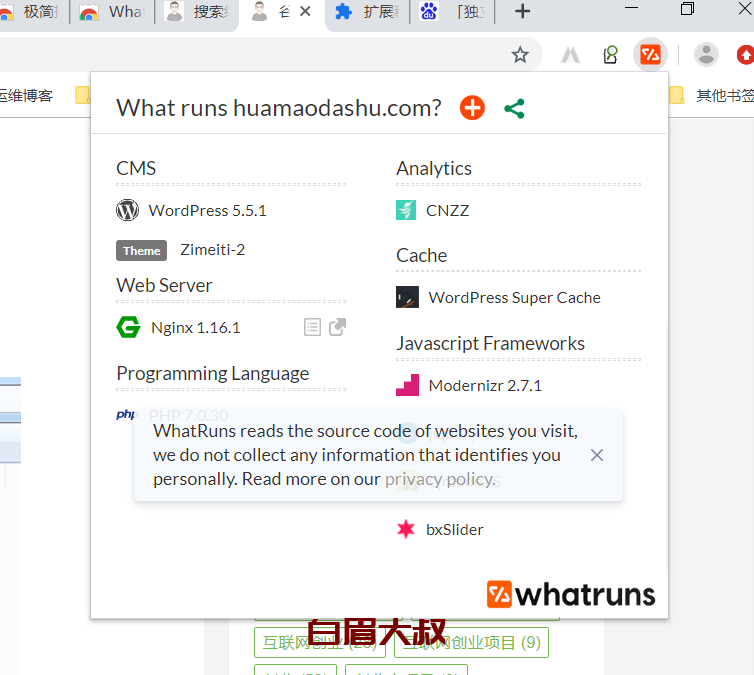This screenshot has height=675, width=754.
Task: Click the green Nginx logo icon
Action: click(128, 327)
